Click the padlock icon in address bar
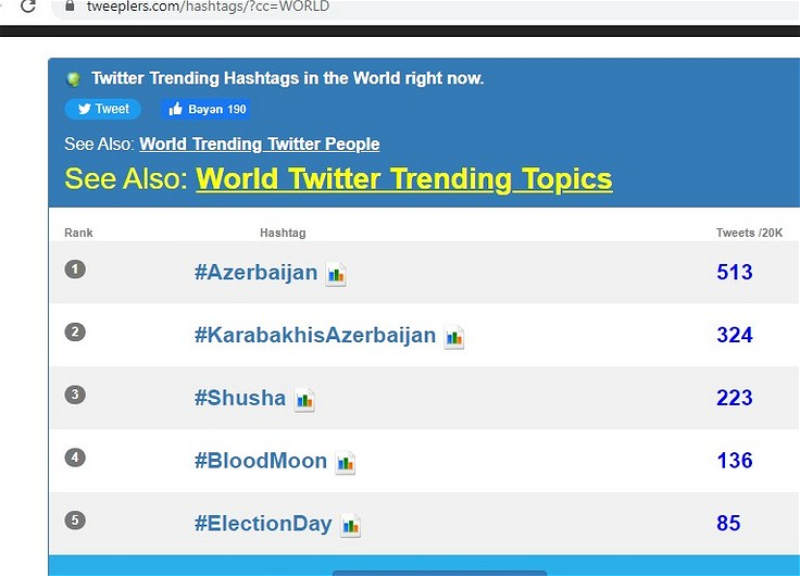 tap(70, 6)
